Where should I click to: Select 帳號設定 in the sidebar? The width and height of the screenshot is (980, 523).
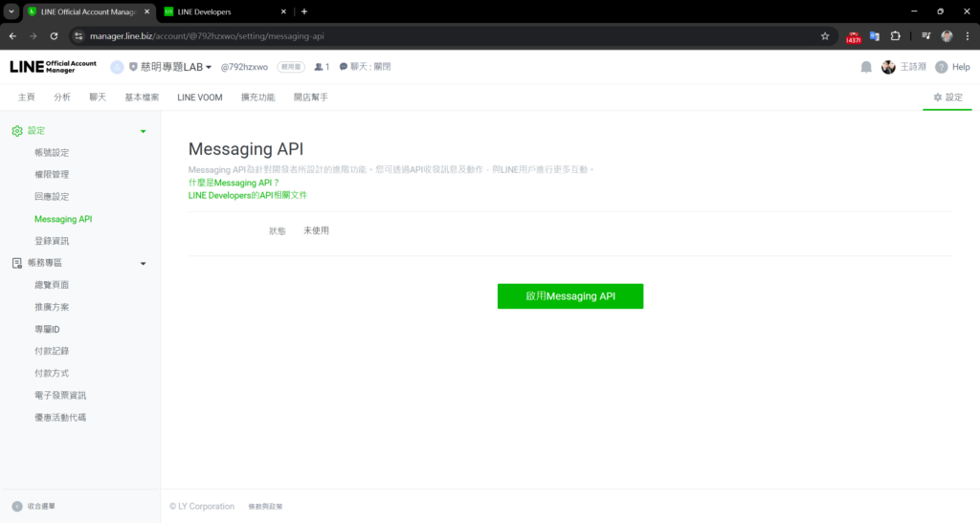pyautogui.click(x=52, y=152)
